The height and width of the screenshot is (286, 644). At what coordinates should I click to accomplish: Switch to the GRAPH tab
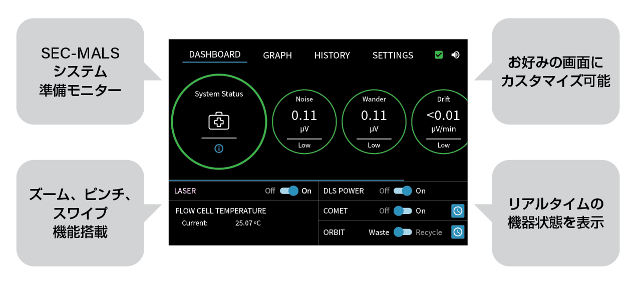[277, 55]
